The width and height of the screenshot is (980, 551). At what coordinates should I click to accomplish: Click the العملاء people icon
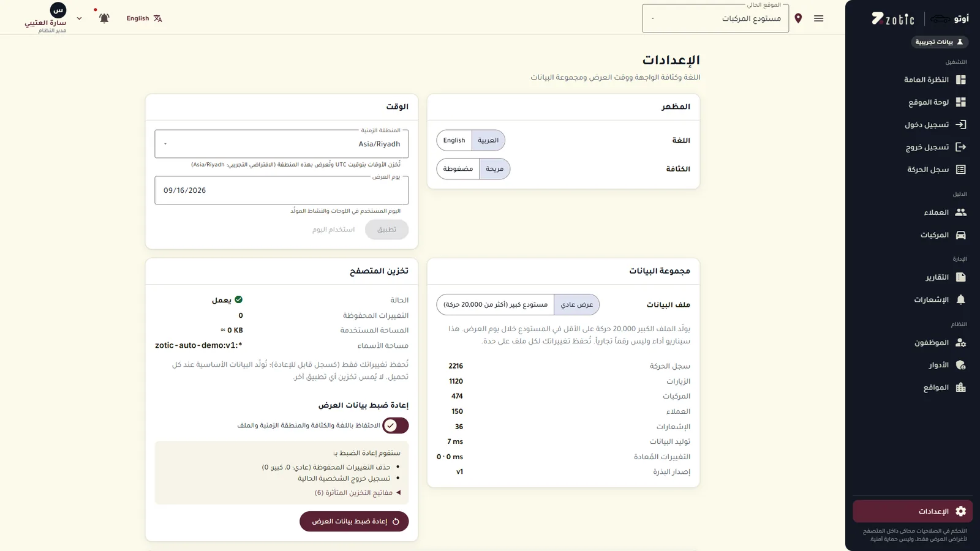click(x=960, y=212)
